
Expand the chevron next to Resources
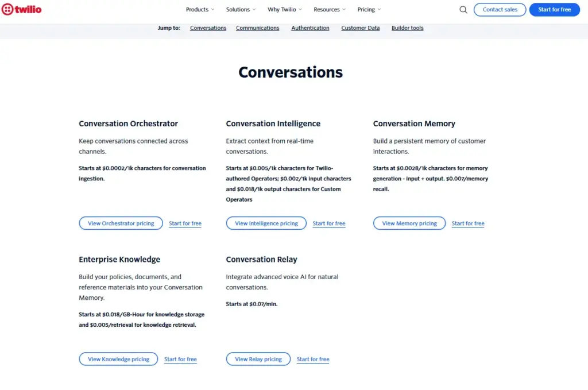point(344,10)
